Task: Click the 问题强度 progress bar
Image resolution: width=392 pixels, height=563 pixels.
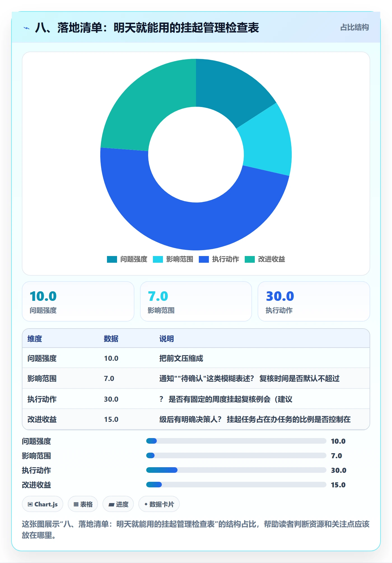Action: (x=236, y=441)
